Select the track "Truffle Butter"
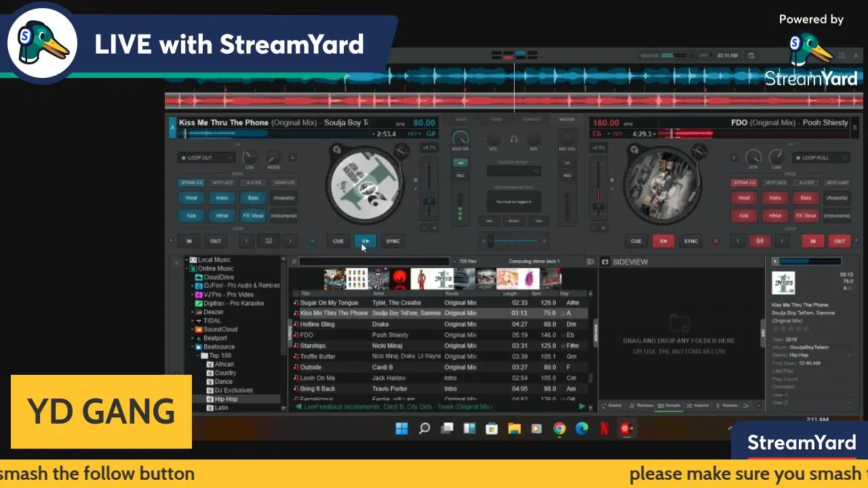The height and width of the screenshot is (488, 868). click(x=441, y=357)
